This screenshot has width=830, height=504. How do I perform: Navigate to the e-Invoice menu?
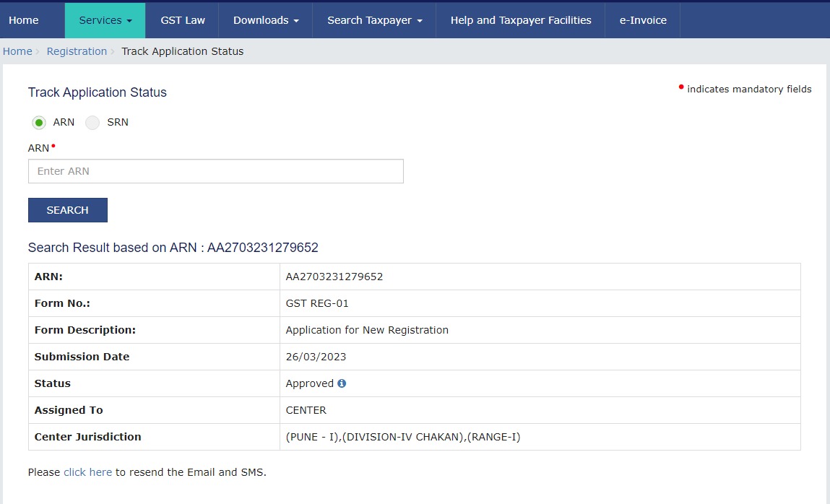pos(643,20)
